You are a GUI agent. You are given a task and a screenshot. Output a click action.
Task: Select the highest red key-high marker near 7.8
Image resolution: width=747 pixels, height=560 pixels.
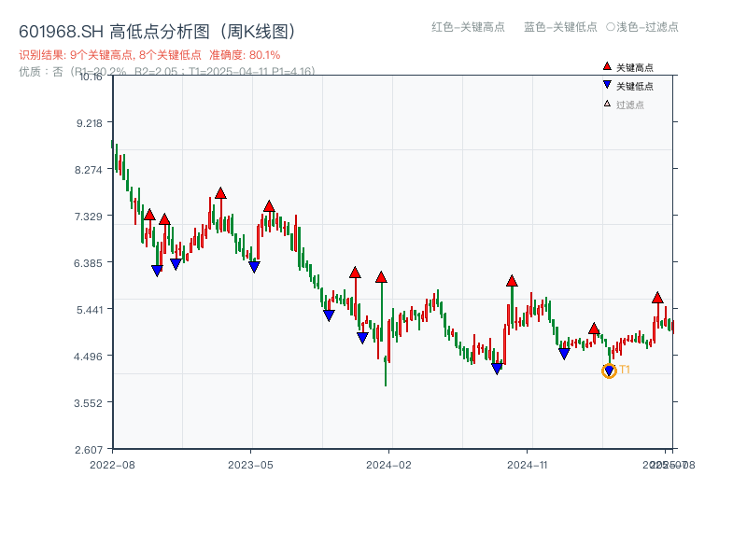click(x=220, y=193)
